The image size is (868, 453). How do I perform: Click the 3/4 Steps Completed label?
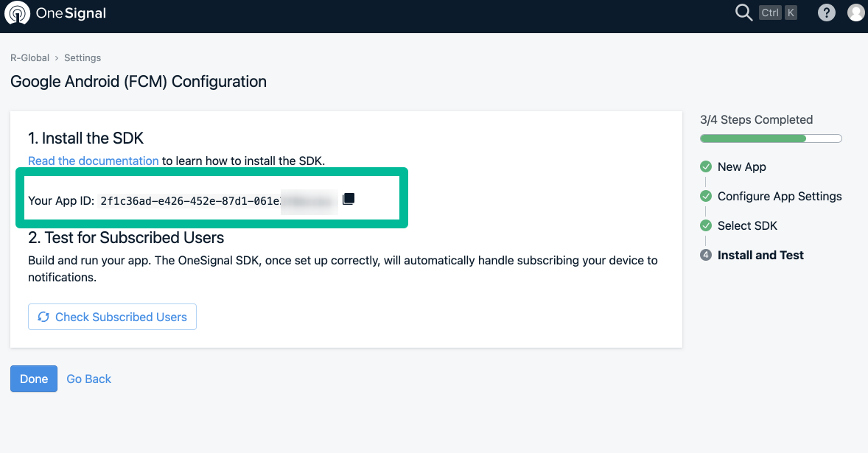756,119
